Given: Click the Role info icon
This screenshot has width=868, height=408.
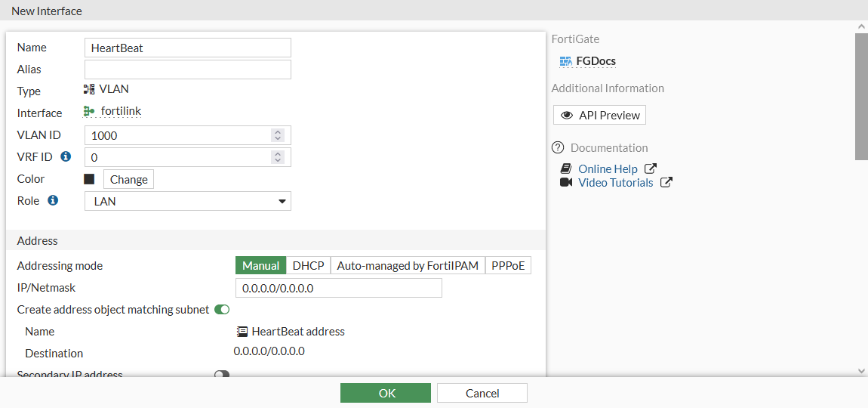Looking at the screenshot, I should coord(53,201).
